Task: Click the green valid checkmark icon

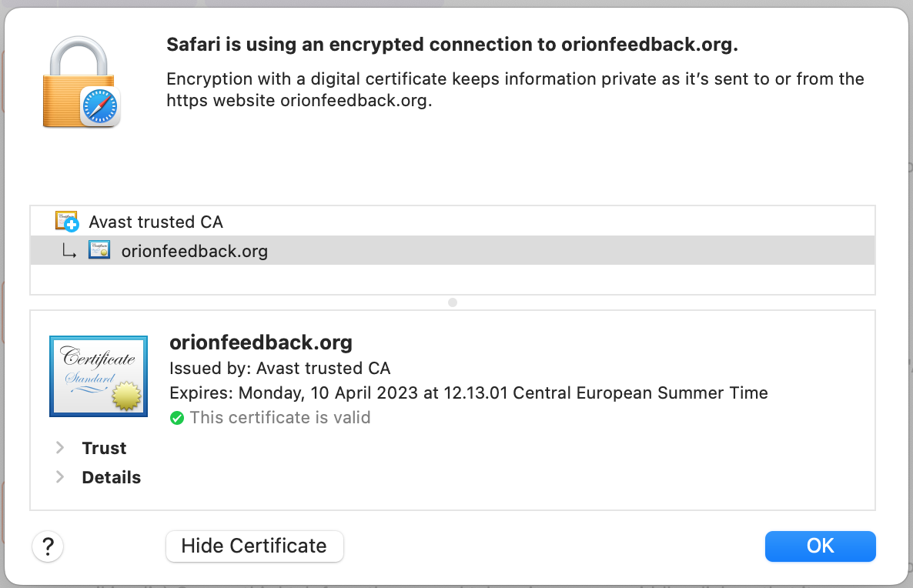Action: [x=177, y=418]
